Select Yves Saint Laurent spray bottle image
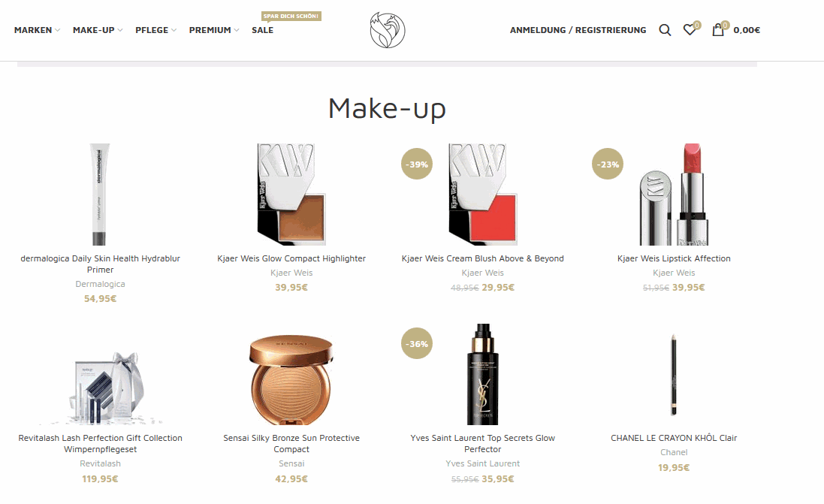This screenshot has width=824, height=504. [482, 374]
